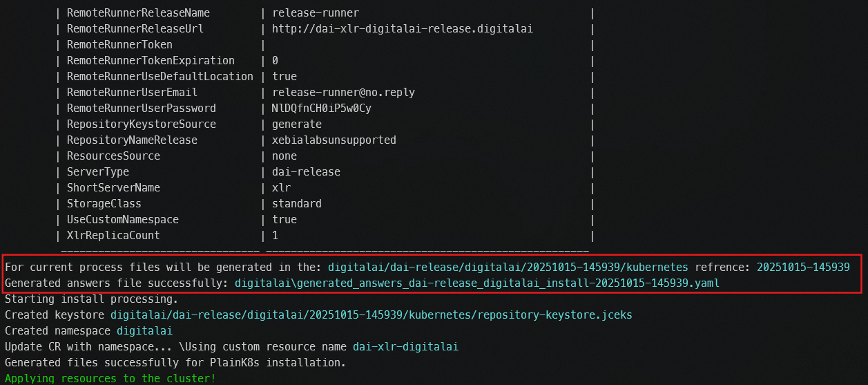Click the http://dai-xlr-digitalai-release.digitalai URL text

403,29
